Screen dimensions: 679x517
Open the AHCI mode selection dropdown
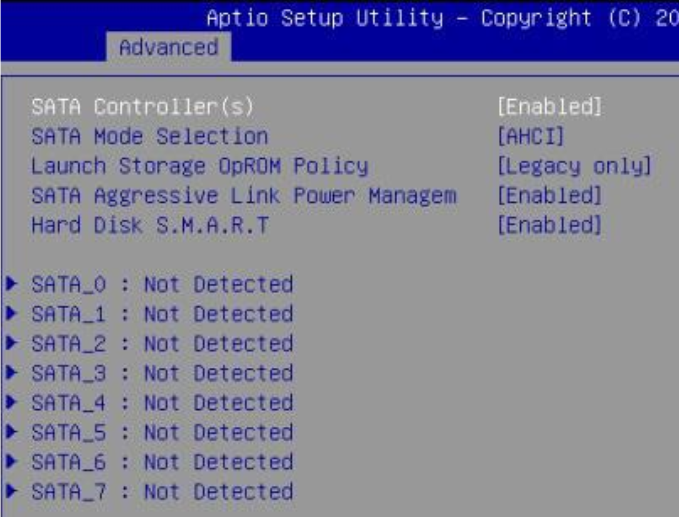point(531,136)
